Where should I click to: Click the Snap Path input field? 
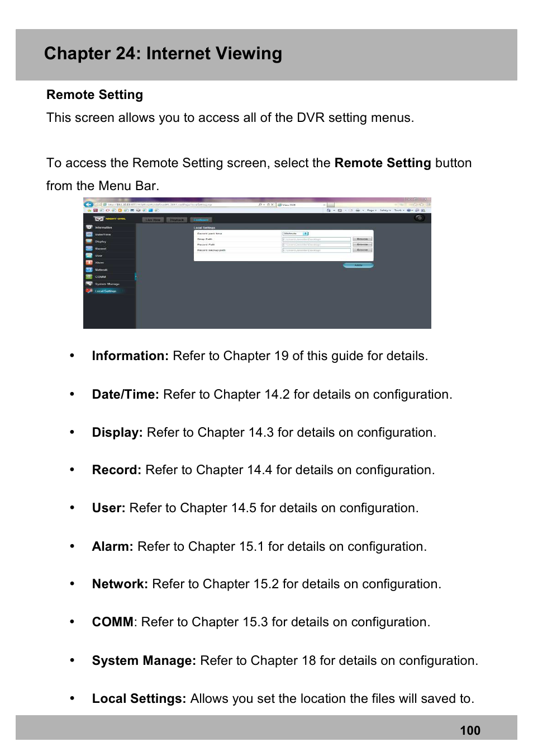click(317, 239)
